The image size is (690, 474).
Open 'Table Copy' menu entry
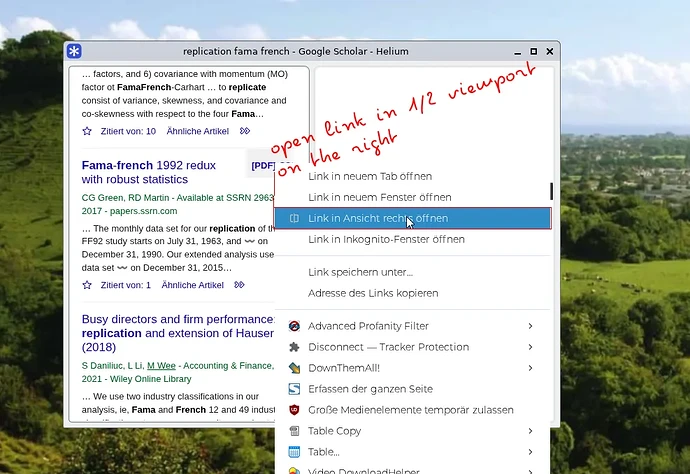click(412, 431)
